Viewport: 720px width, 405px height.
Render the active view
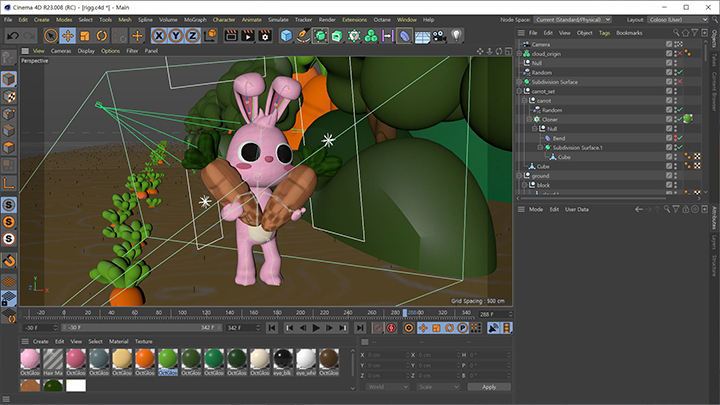[x=231, y=36]
